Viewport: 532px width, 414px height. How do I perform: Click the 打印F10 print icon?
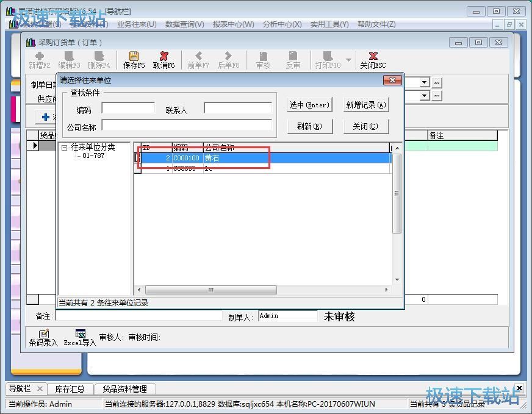click(328, 60)
